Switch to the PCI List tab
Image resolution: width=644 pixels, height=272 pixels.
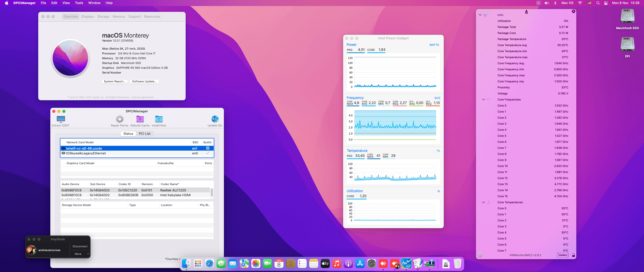(145, 134)
